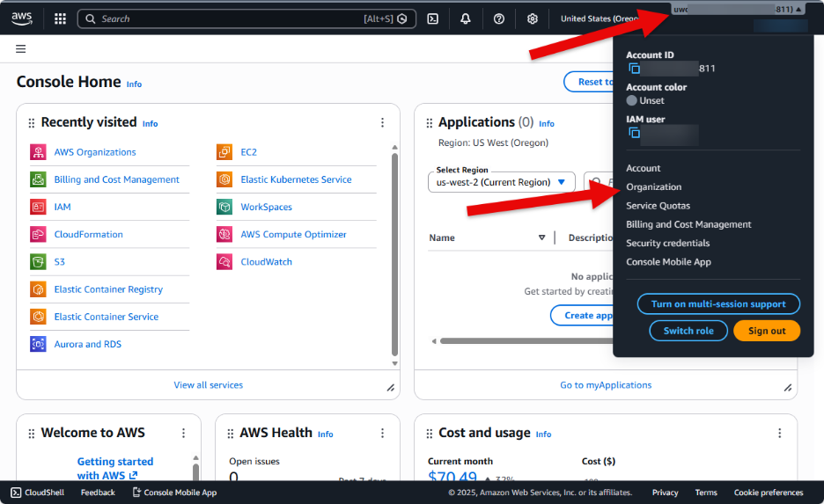Click the Elastic Container Registry icon
Viewport: 824px width, 504px height.
tap(39, 289)
